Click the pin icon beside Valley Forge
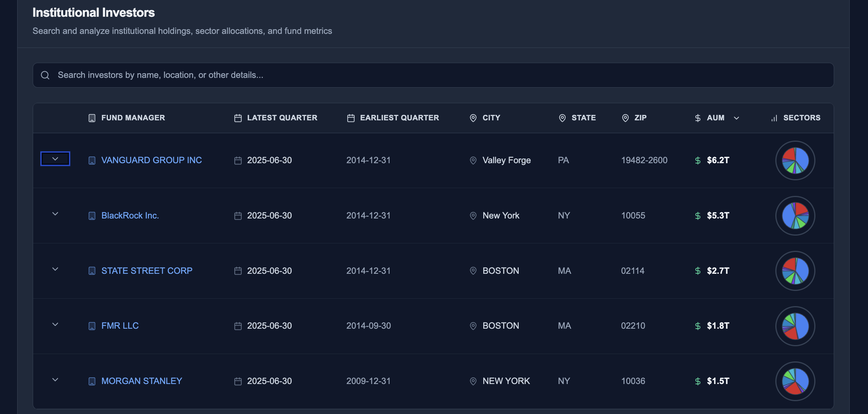 [x=473, y=160]
